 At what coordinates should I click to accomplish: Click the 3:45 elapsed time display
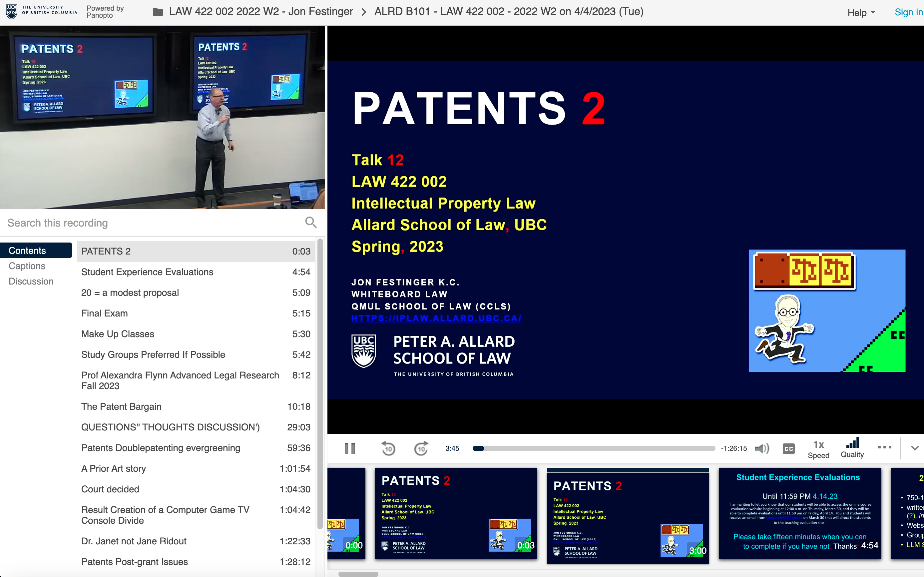point(452,448)
